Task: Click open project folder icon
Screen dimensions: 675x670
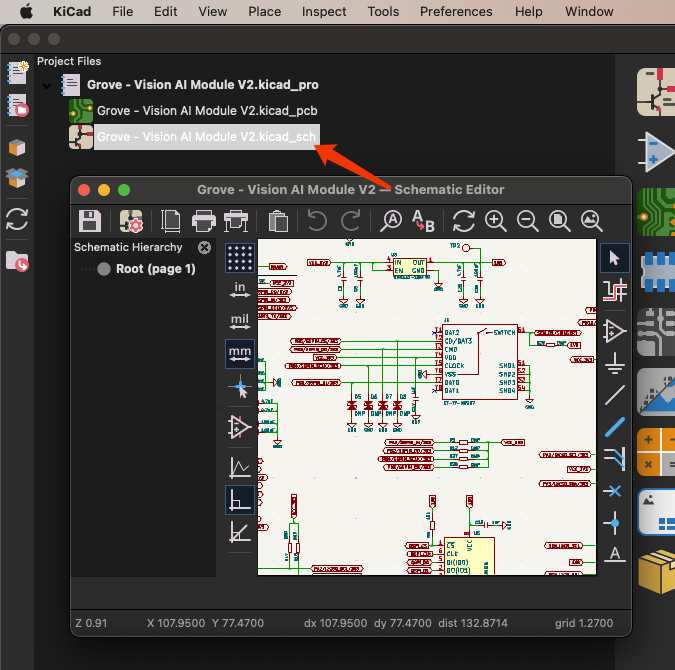Action: click(17, 261)
